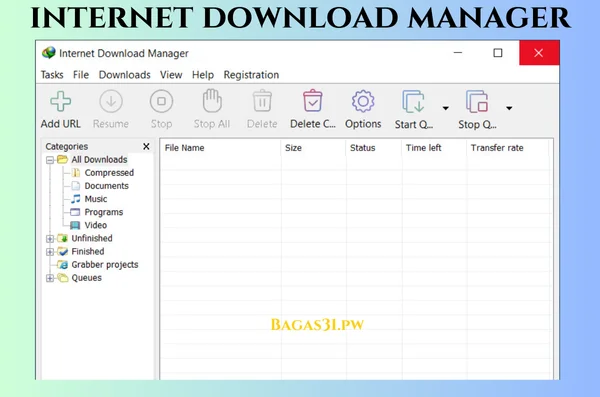Screen dimensions: 600x397
Task: Expand the Queues tree node
Action: [50, 278]
